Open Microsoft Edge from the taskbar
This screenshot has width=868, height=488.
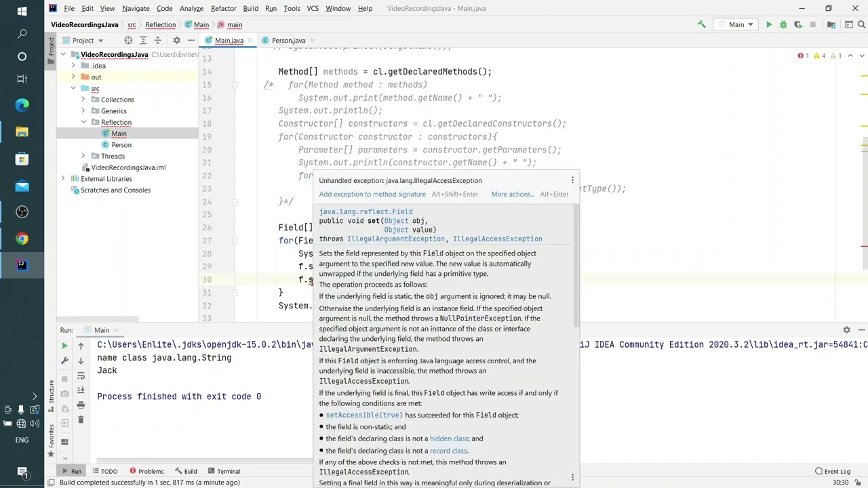22,105
